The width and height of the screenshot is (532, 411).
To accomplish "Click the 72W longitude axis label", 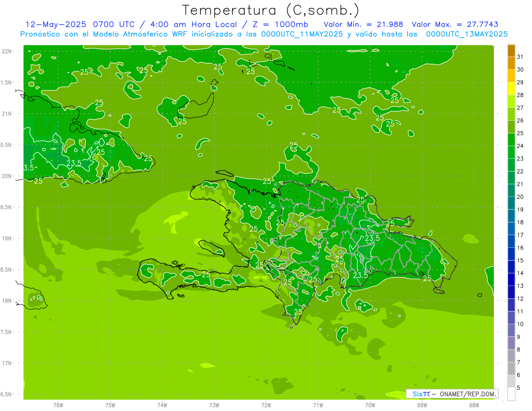I will point(266,405).
